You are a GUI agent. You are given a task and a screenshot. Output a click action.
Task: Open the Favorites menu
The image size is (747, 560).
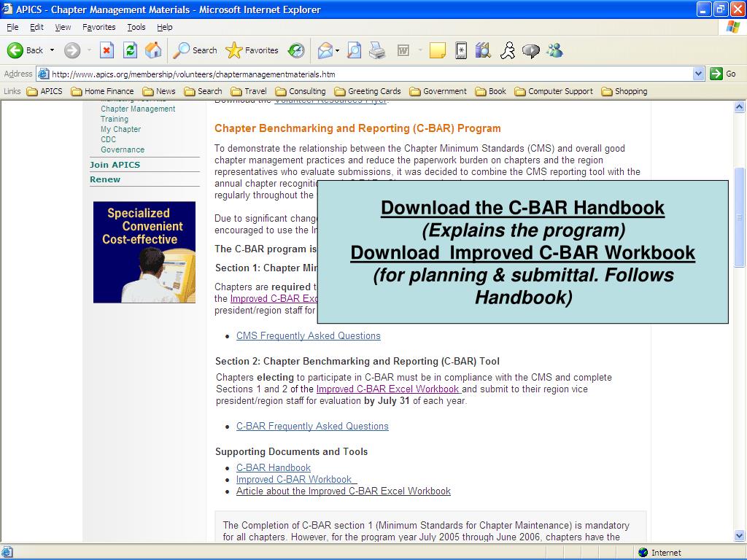pos(98,27)
